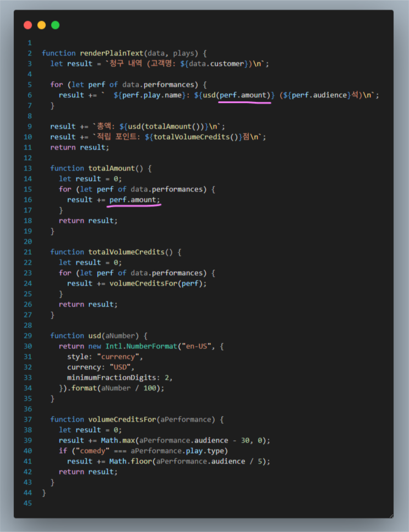Click 'Intl.NumberFormat' on line 30

click(x=141, y=346)
